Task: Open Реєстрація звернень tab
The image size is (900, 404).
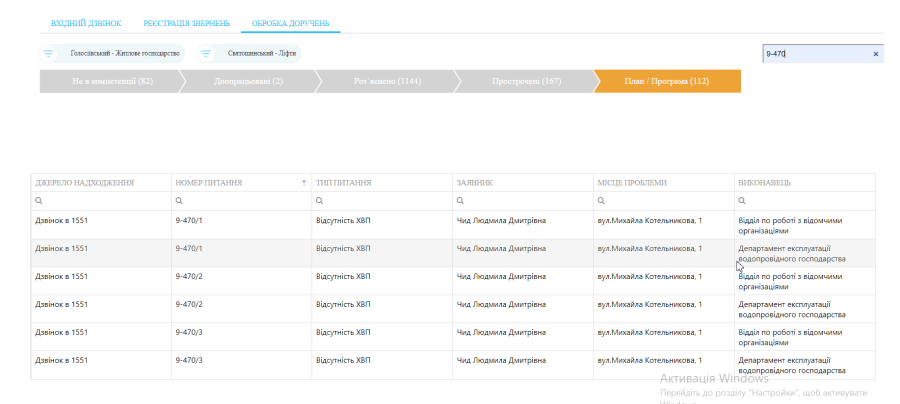Action: (187, 22)
